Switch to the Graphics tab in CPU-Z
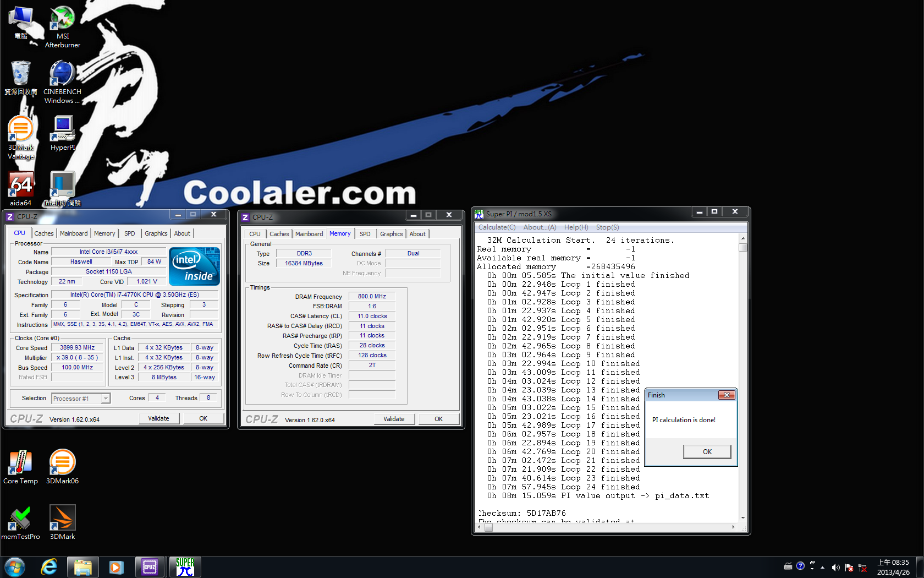The height and width of the screenshot is (578, 924). point(156,233)
